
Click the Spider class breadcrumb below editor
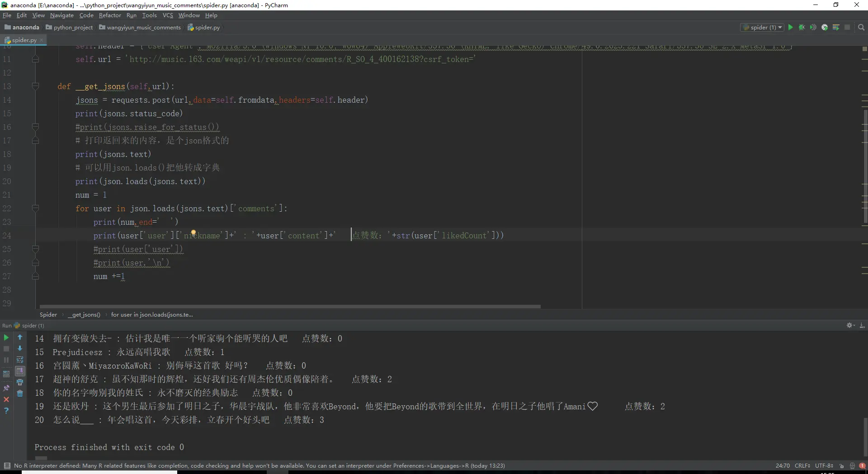click(x=48, y=314)
